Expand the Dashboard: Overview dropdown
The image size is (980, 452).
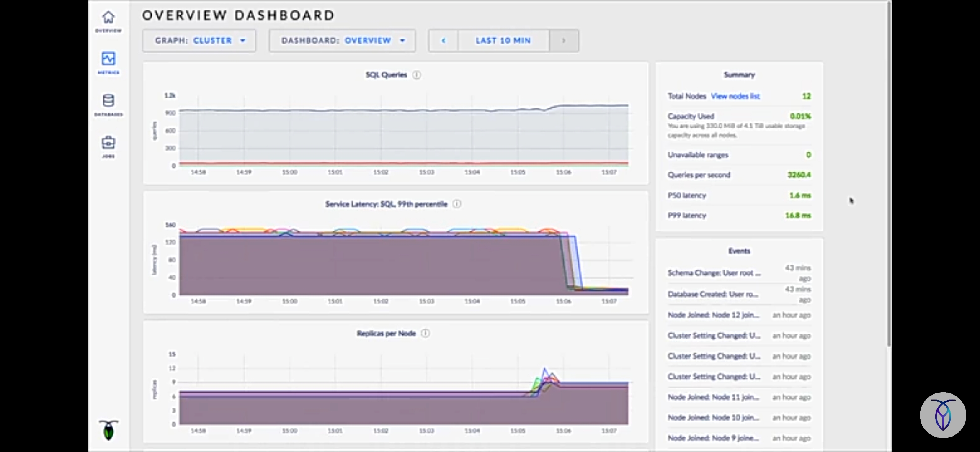342,41
